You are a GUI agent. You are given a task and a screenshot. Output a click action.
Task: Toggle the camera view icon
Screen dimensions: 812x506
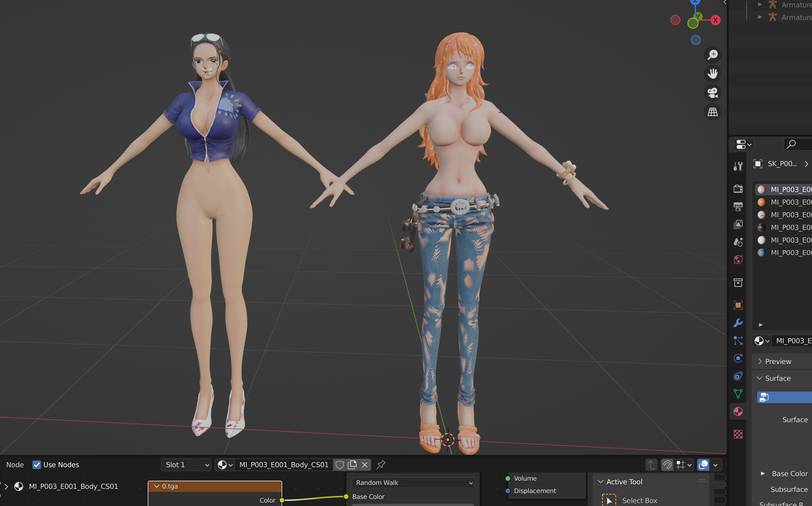[713, 93]
